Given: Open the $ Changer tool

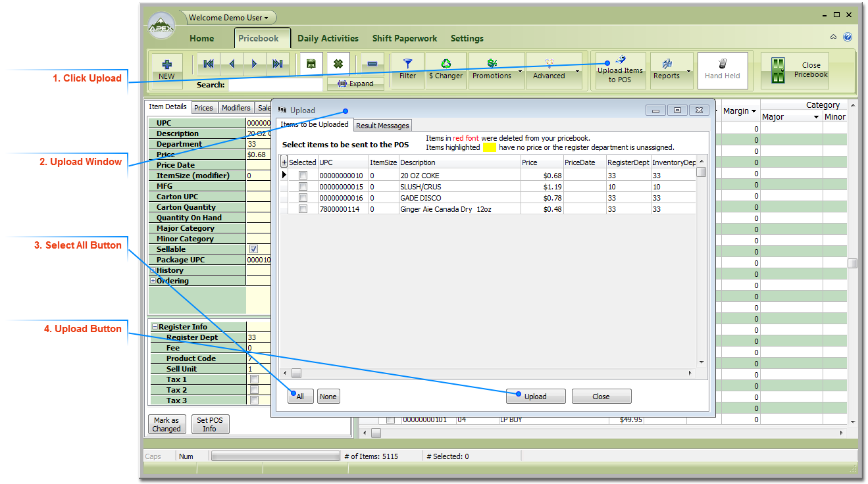Looking at the screenshot, I should [x=446, y=64].
